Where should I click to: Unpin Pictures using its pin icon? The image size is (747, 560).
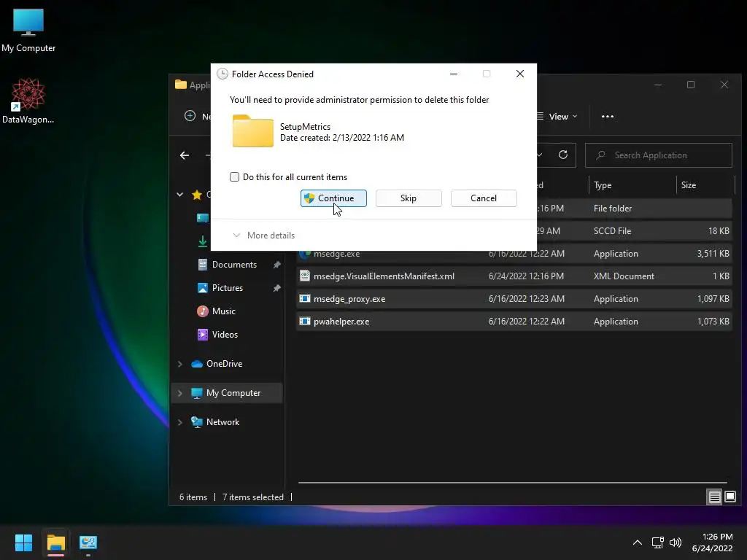pos(276,288)
